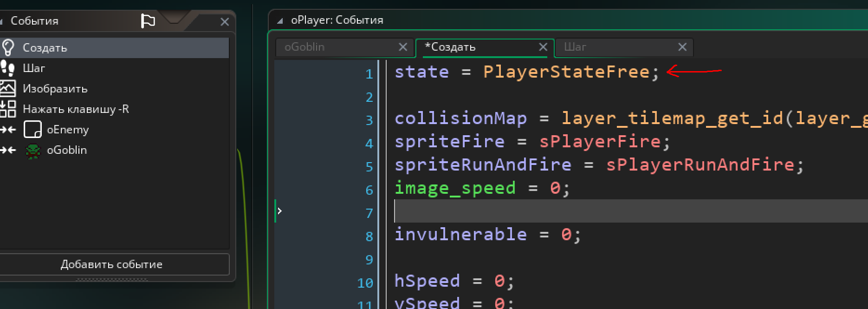Click line number 6 in the gutter
Viewport: 868px width, 309px height.
click(369, 191)
